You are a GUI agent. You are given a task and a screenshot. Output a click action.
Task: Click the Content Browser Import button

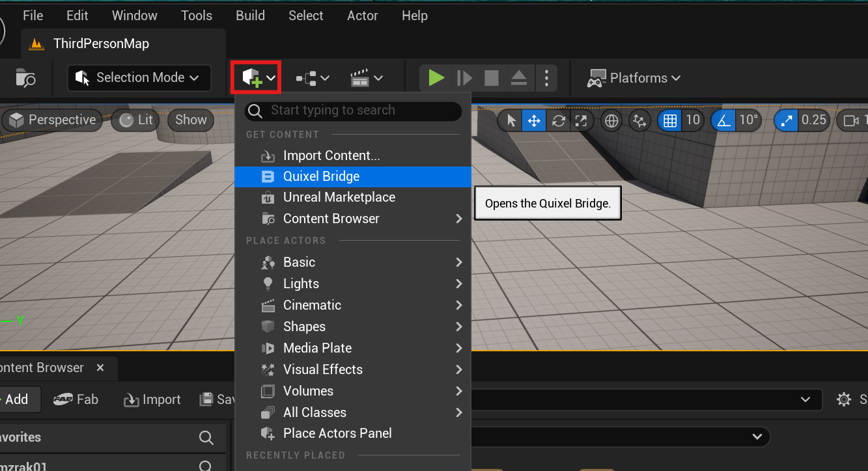(152, 399)
